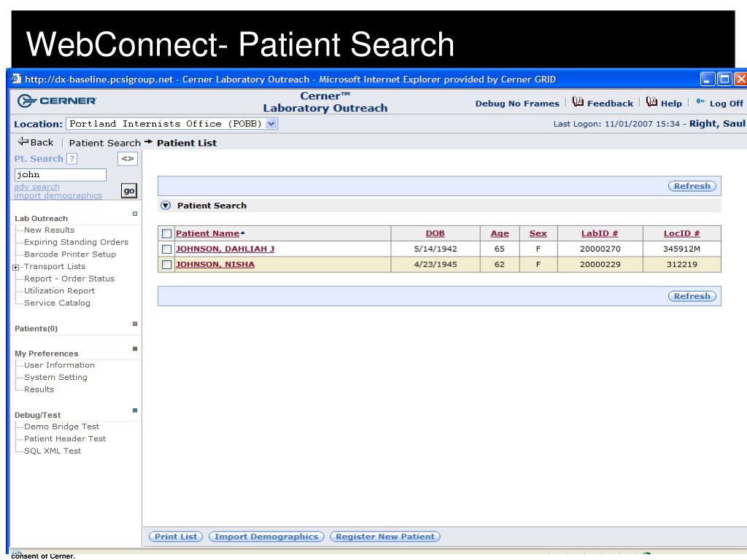Sort by LocID # column
747x560 pixels.
[682, 233]
